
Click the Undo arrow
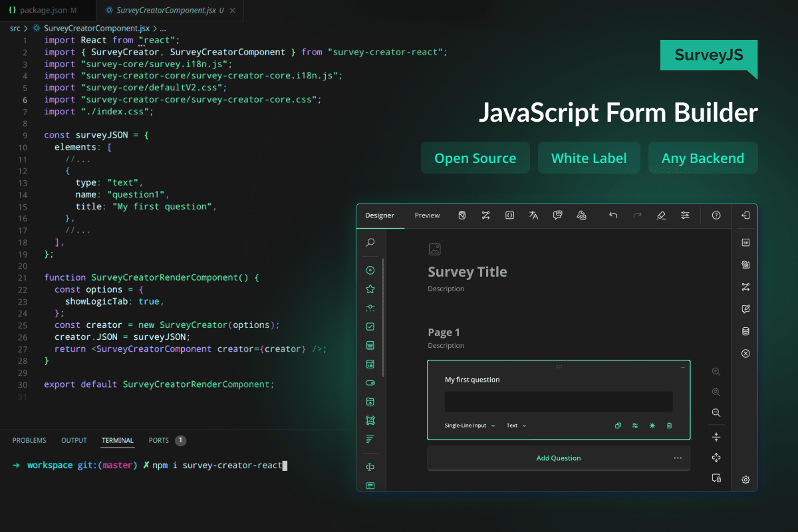[x=613, y=215]
